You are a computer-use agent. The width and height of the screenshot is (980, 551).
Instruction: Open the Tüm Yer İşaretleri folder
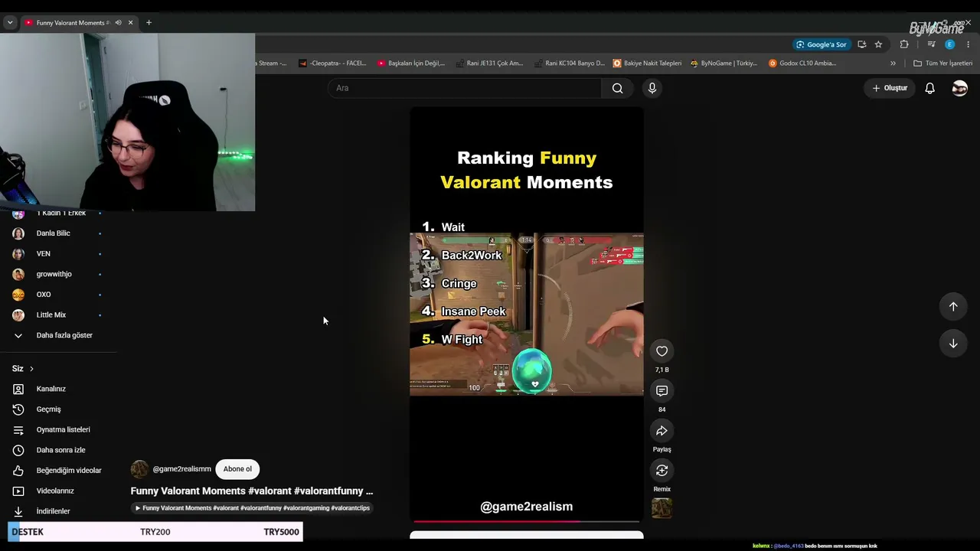point(942,64)
